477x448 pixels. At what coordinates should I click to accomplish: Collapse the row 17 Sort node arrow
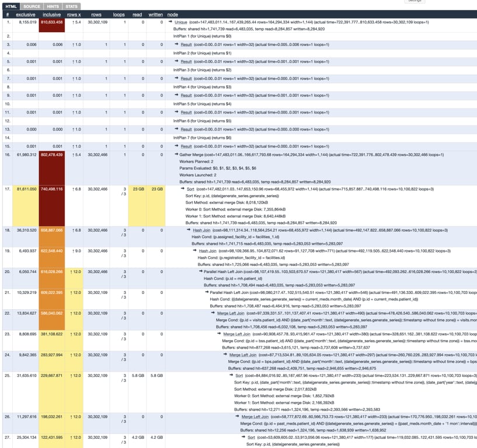click(x=183, y=189)
